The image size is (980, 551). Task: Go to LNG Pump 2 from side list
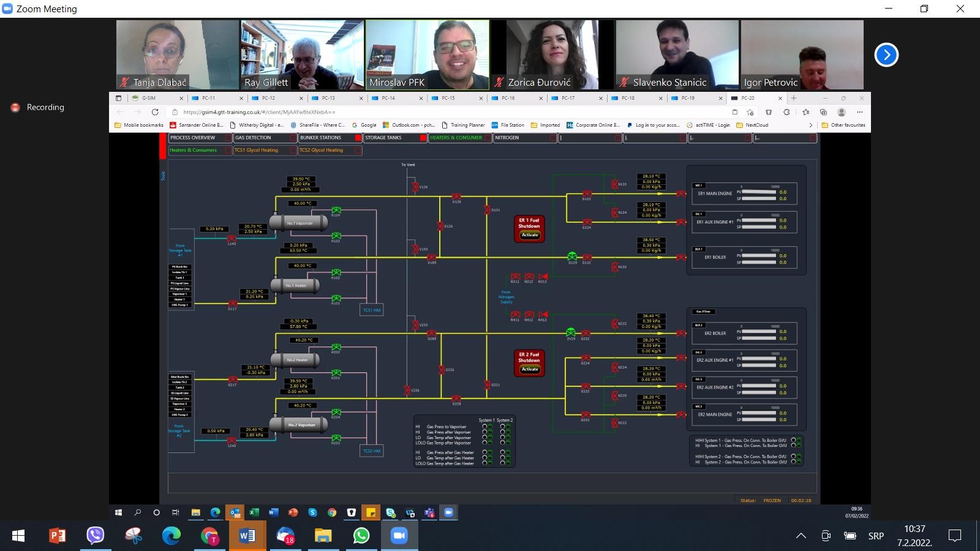click(x=179, y=414)
